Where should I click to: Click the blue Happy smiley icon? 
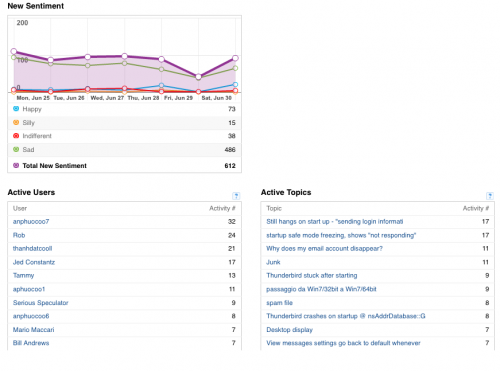(16, 109)
